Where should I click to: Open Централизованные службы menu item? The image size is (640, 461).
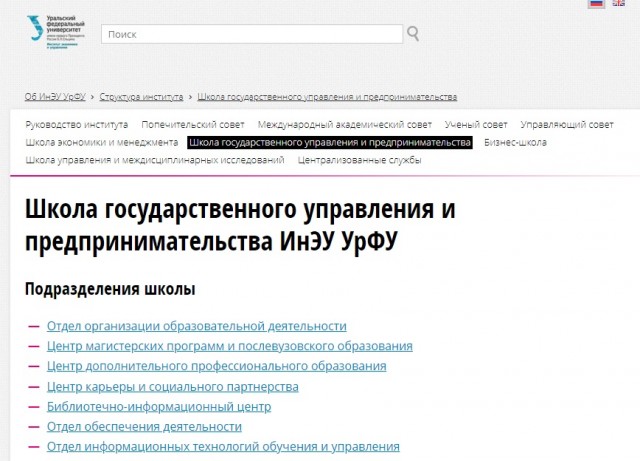tap(359, 160)
